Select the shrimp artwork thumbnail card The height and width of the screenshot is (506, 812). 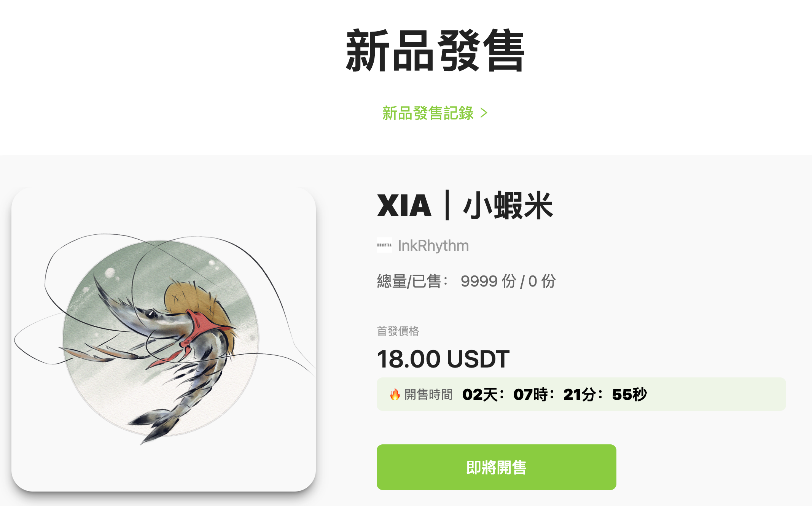pos(164,339)
